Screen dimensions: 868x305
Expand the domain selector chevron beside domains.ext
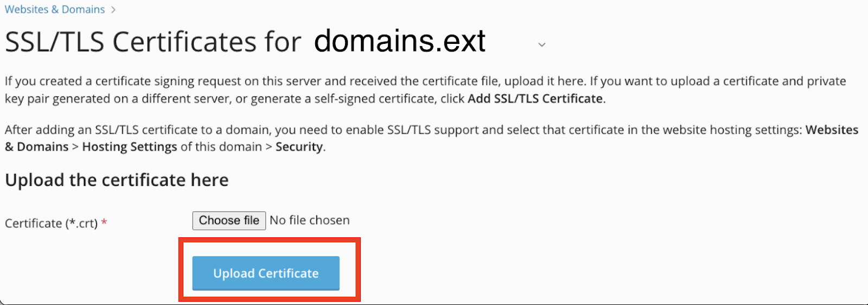click(541, 44)
